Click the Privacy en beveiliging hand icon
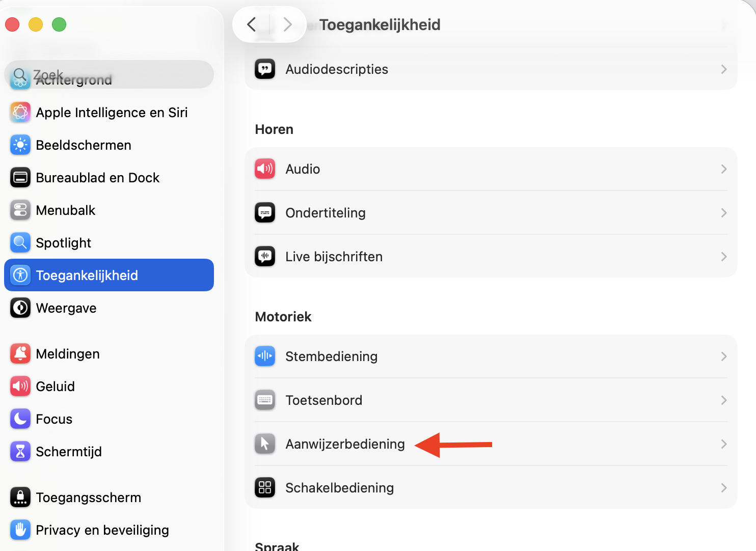The width and height of the screenshot is (756, 551). (x=20, y=530)
